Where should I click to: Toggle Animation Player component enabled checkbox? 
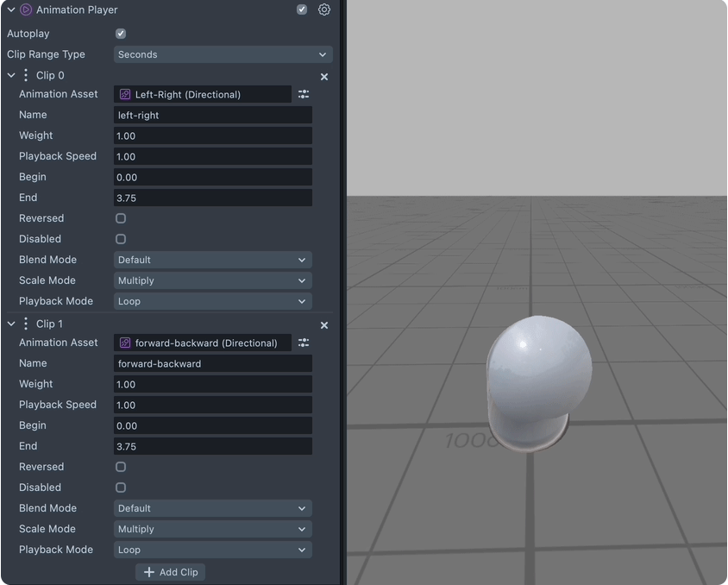click(302, 10)
